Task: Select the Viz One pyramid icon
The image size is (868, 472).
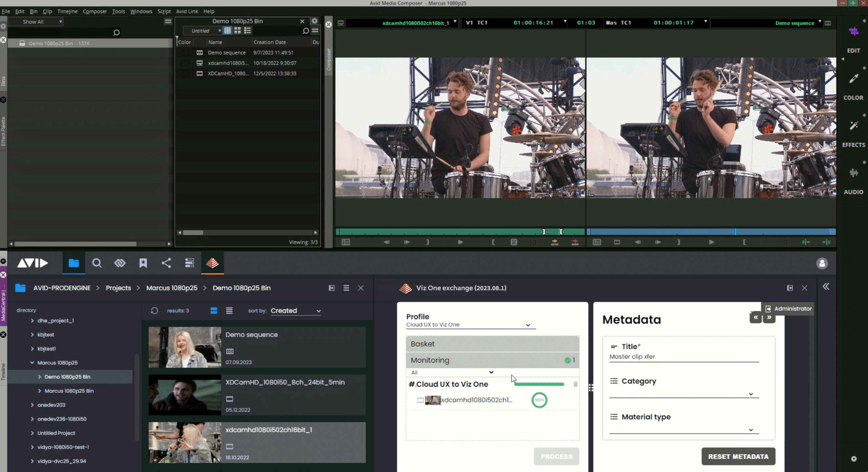Action: (212, 263)
